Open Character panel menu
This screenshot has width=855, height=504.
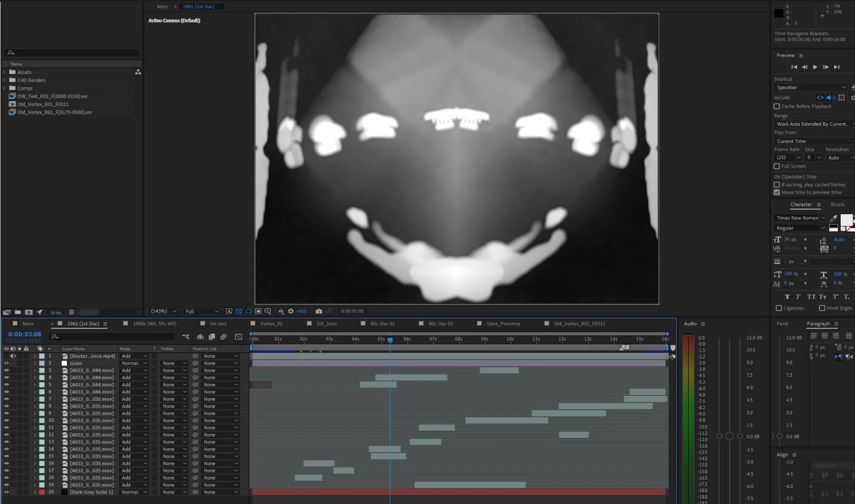[x=819, y=205]
